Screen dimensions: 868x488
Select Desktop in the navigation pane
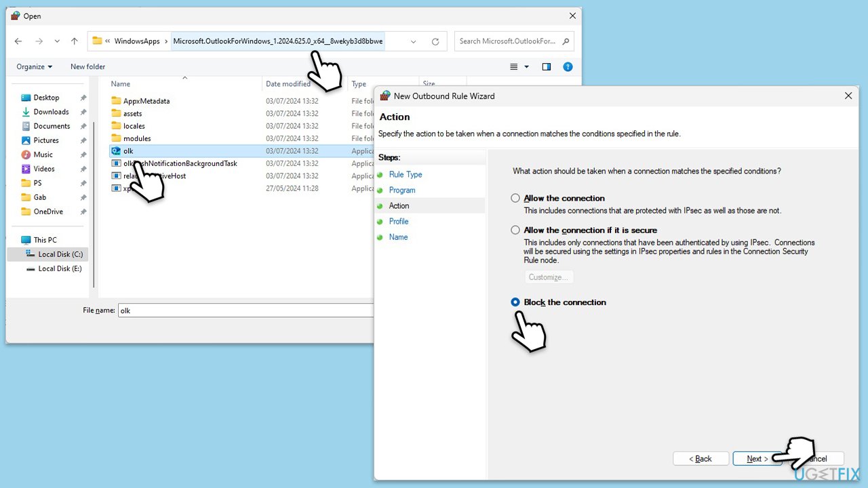(x=47, y=98)
